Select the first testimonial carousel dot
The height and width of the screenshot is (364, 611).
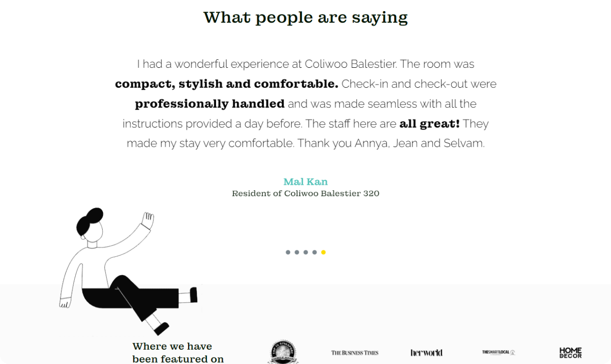point(288,252)
